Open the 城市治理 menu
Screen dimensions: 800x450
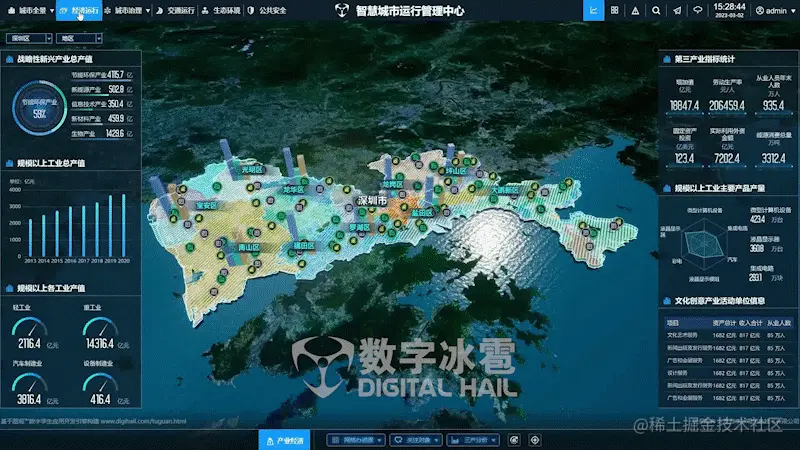(x=127, y=10)
